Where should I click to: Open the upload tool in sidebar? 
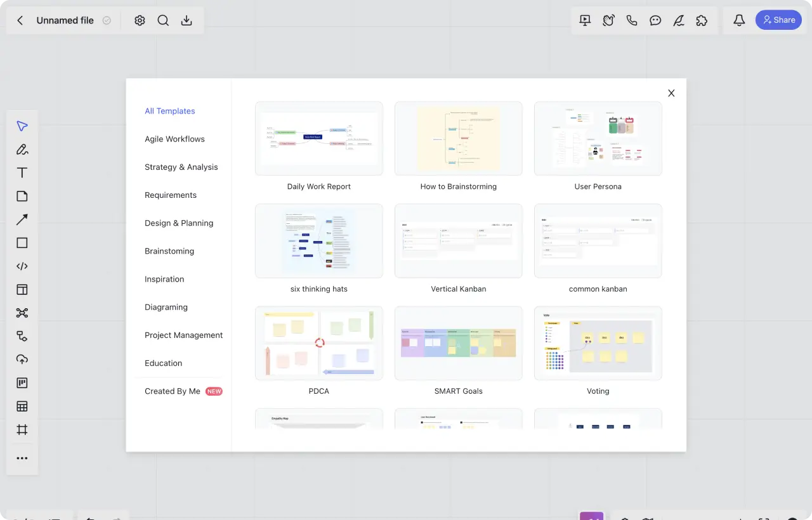22,360
